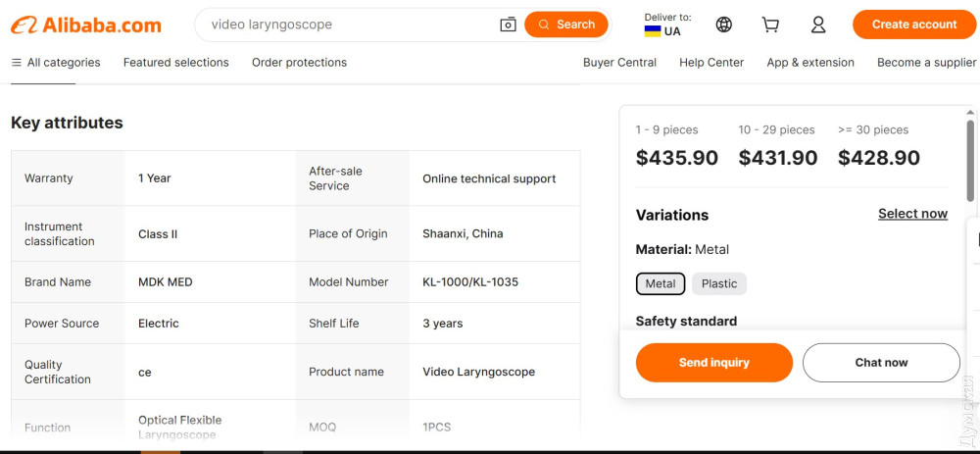Open the Deliver to UA selector
The height and width of the screenshot is (454, 980).
666,25
